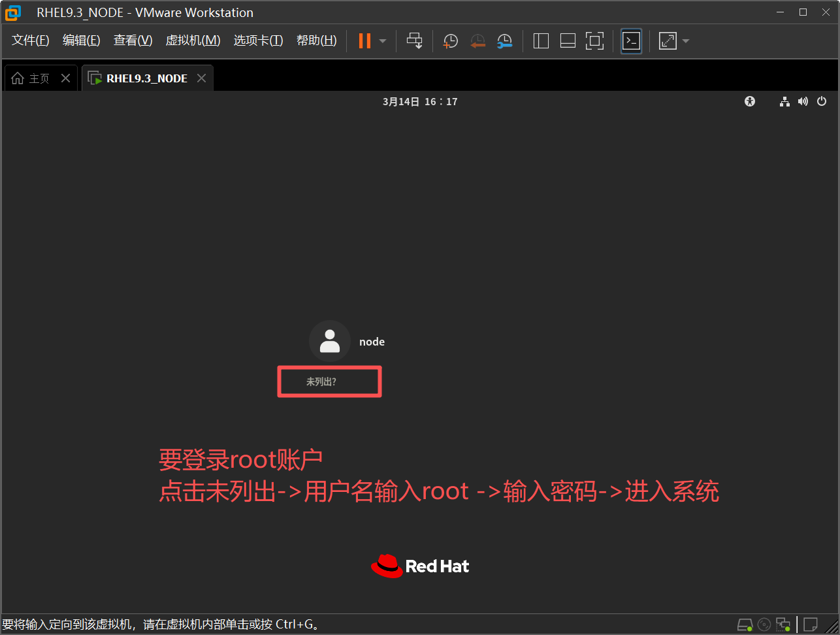Open the power options dropdown arrow beside pause
840x635 pixels.
click(x=383, y=41)
